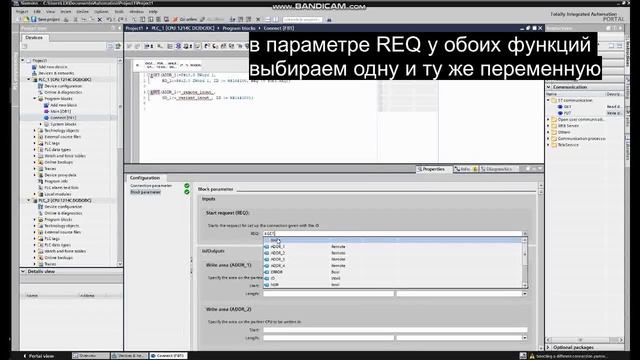Click the ADDR_2 Start input field
Viewport: 640px width, 360px height.
pos(395,330)
